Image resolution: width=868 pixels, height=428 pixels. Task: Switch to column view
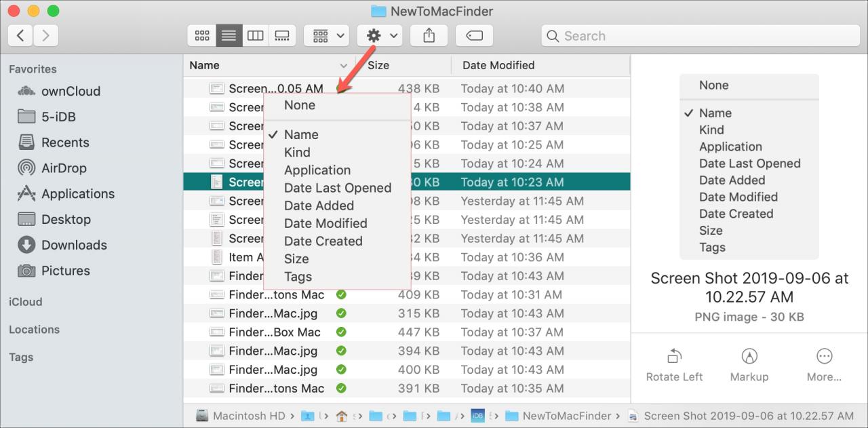255,35
